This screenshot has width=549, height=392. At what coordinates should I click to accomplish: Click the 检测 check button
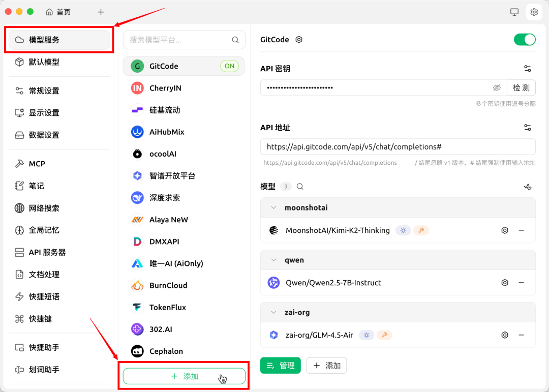tap(521, 88)
